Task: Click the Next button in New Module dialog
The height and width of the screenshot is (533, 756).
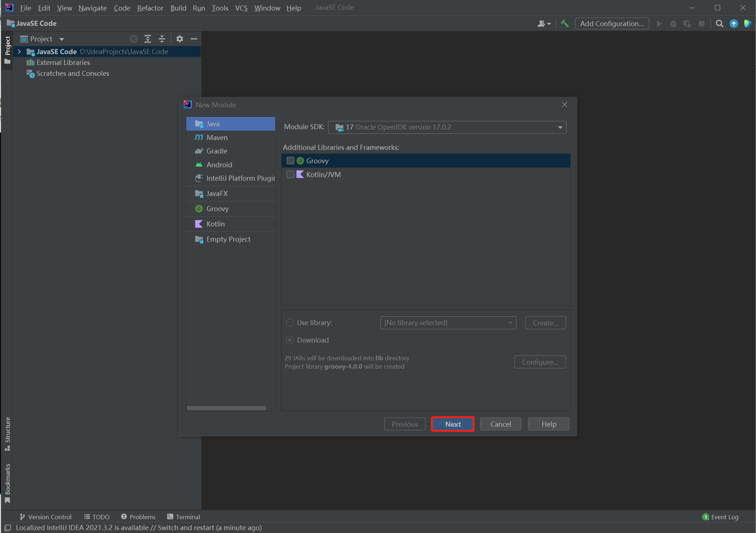Action: click(x=452, y=424)
